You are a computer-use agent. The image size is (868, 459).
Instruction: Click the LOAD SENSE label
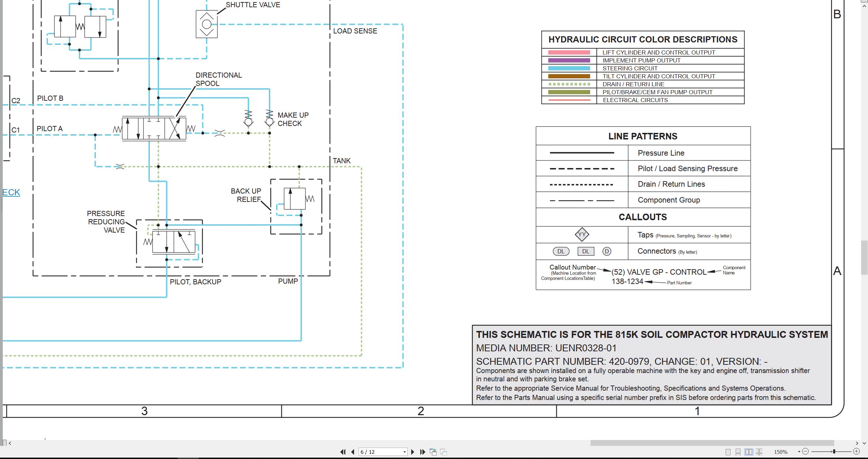tap(355, 31)
